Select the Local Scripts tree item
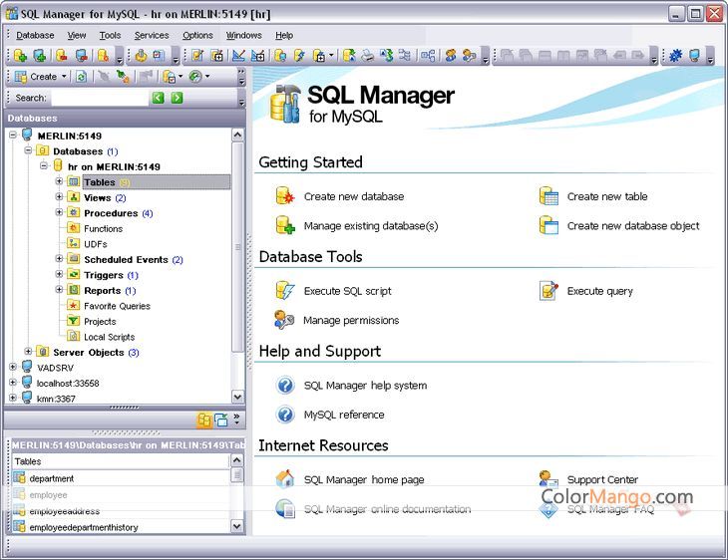Image resolution: width=728 pixels, height=560 pixels. (109, 338)
